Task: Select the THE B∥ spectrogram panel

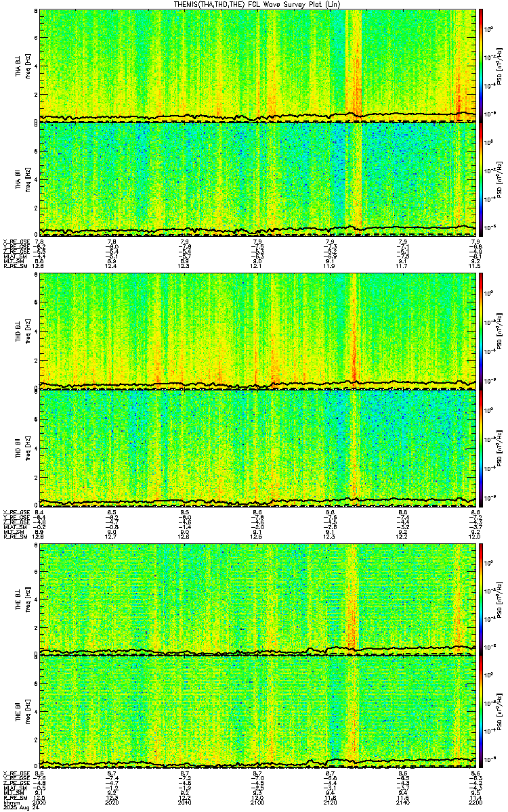Action: [x=257, y=711]
